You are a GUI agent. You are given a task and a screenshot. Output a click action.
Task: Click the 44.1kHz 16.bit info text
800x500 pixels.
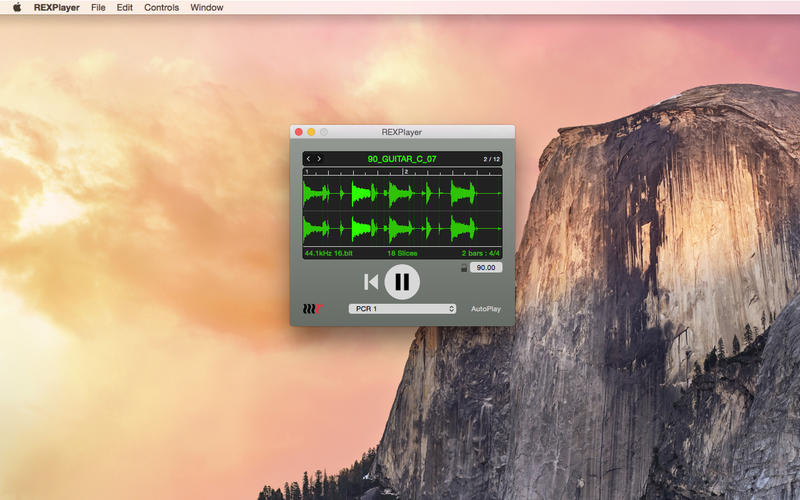[x=329, y=253]
